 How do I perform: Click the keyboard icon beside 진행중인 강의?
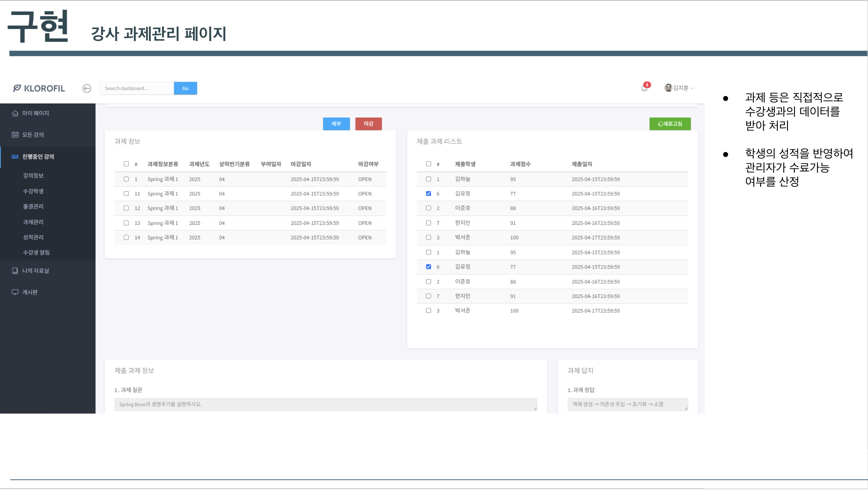coord(15,156)
